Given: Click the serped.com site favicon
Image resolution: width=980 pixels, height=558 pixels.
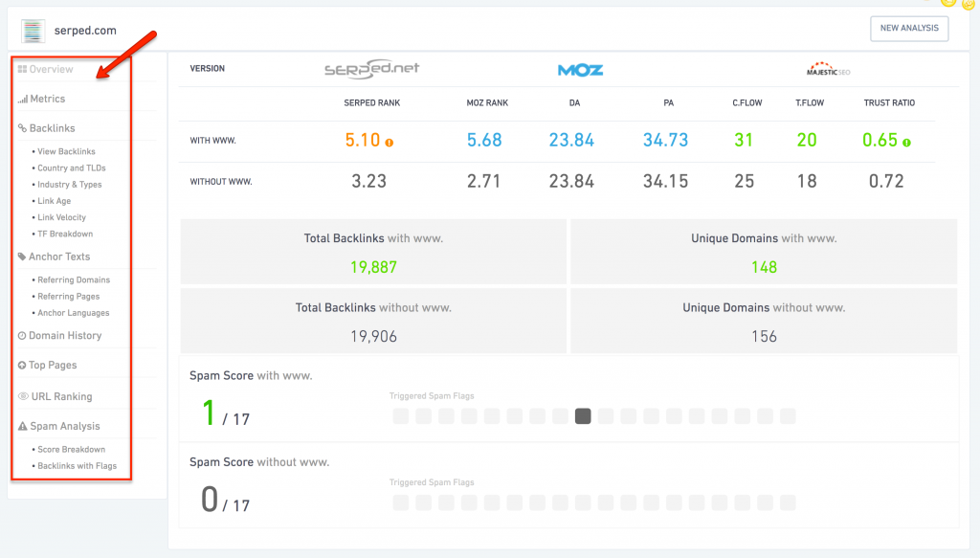Looking at the screenshot, I should [x=33, y=31].
